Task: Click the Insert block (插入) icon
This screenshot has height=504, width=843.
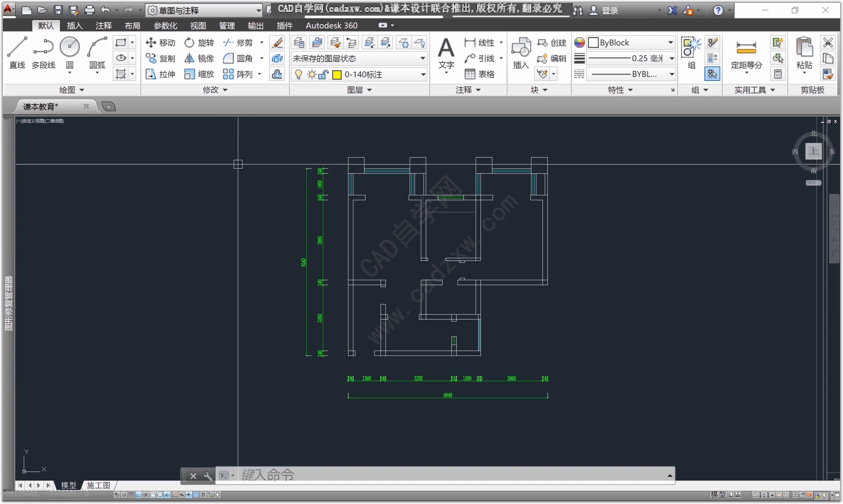Action: point(521,53)
